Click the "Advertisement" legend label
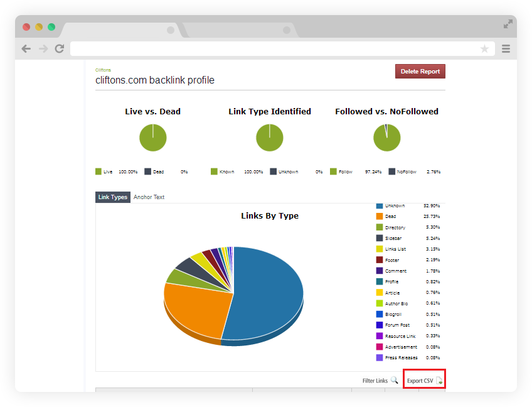 [x=401, y=347]
